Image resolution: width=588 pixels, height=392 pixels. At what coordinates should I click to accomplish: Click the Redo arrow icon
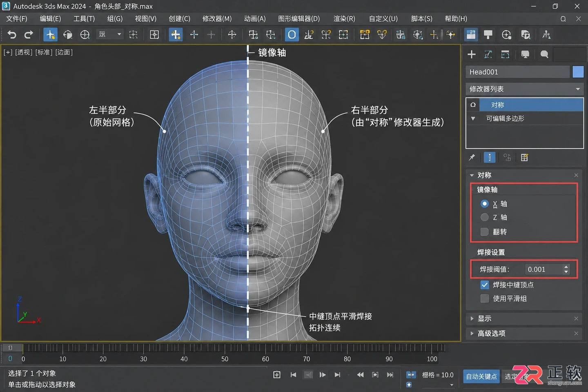point(28,35)
